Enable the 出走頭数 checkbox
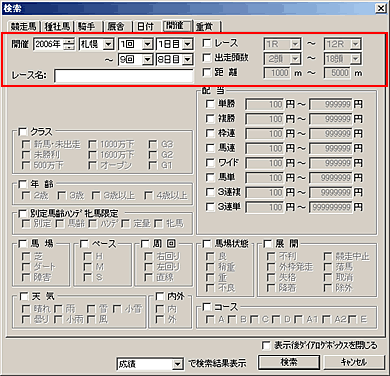This screenshot has width=390, height=376. 207,58
